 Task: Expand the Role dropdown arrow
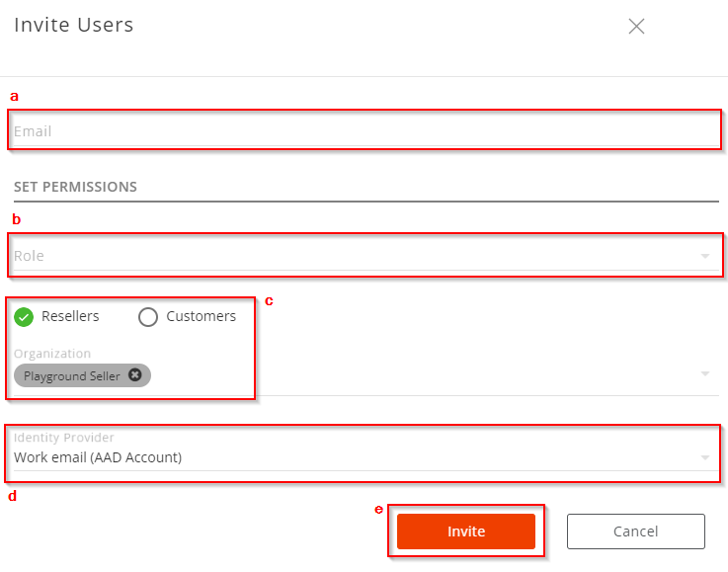click(704, 256)
